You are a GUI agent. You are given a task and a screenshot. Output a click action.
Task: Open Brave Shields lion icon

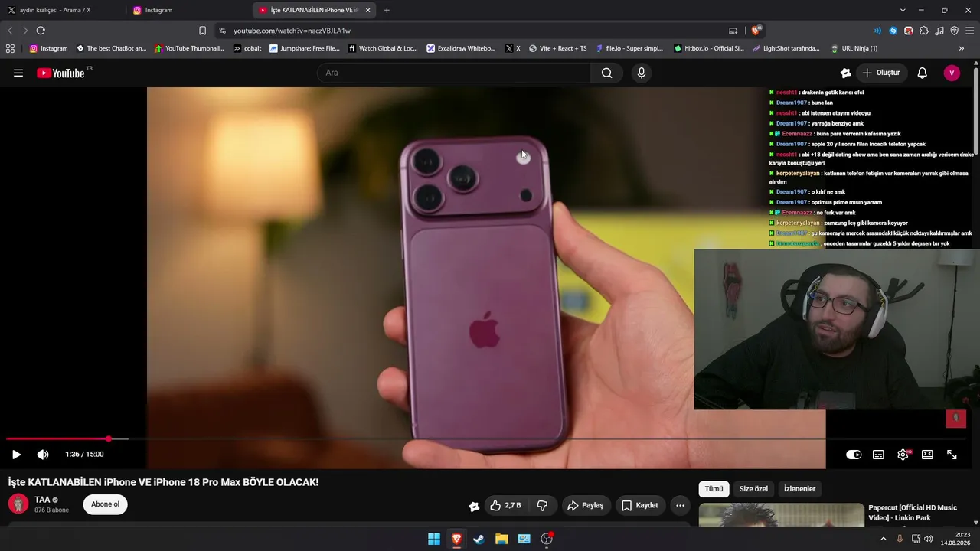(756, 31)
